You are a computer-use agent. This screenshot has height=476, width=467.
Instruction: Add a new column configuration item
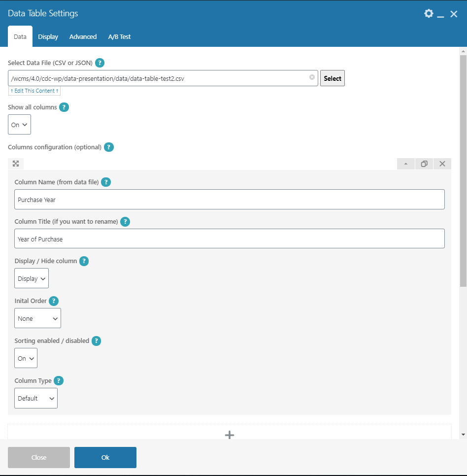(x=229, y=435)
